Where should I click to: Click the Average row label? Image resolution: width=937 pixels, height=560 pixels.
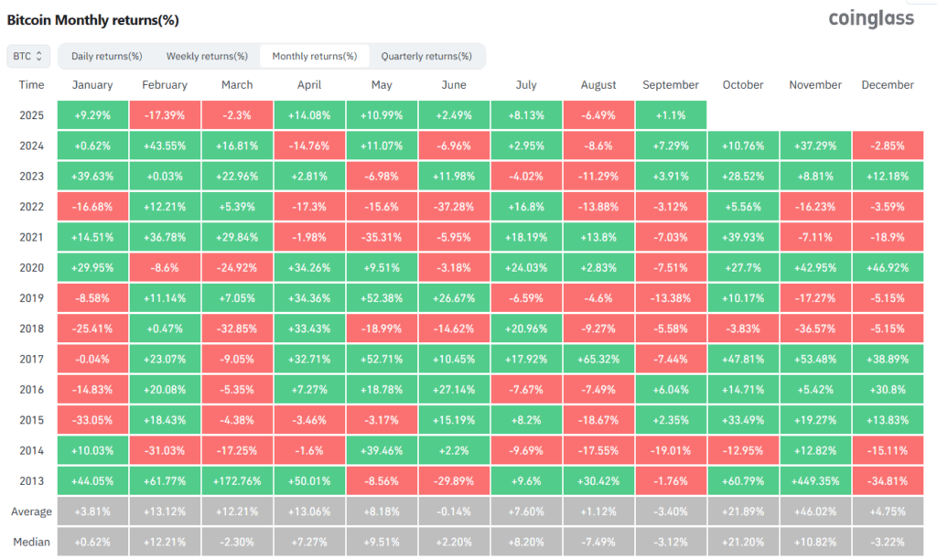pos(31,511)
